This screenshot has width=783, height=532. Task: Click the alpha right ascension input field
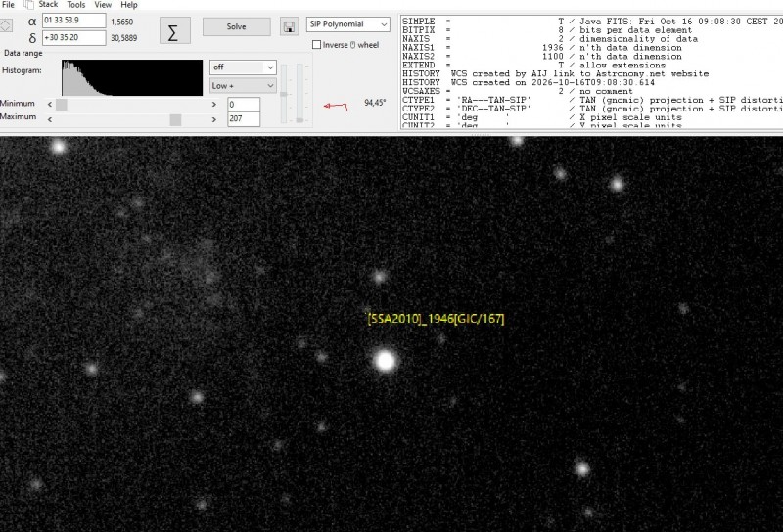(x=74, y=21)
